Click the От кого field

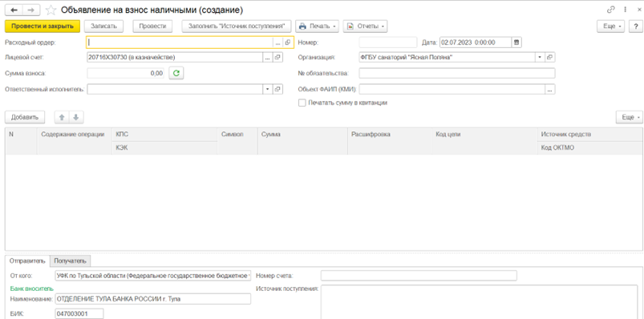153,276
